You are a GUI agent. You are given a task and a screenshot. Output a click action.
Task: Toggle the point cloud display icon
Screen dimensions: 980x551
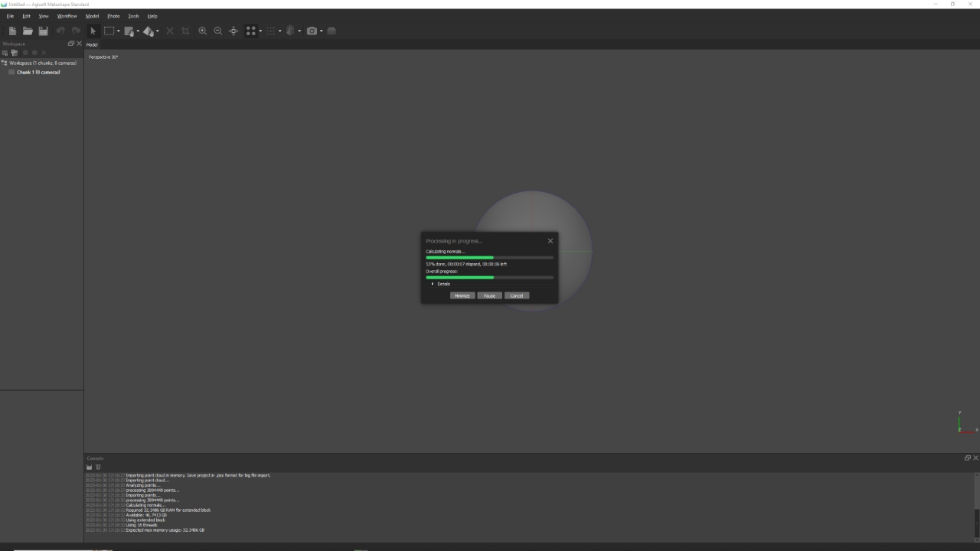click(x=250, y=31)
